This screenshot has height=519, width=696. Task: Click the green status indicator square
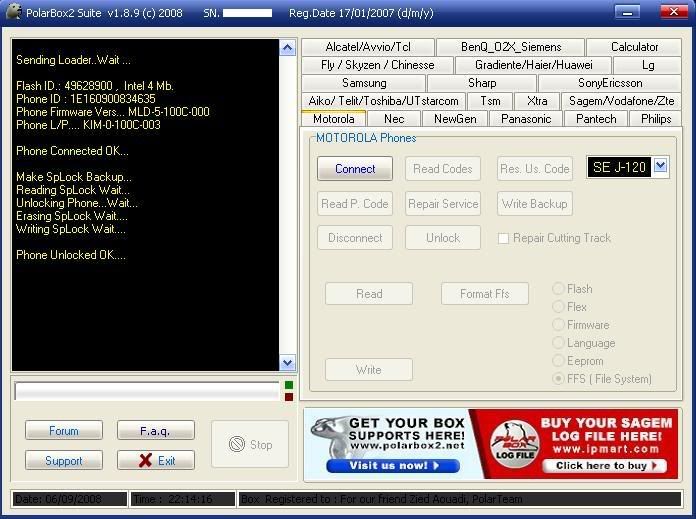coord(289,385)
